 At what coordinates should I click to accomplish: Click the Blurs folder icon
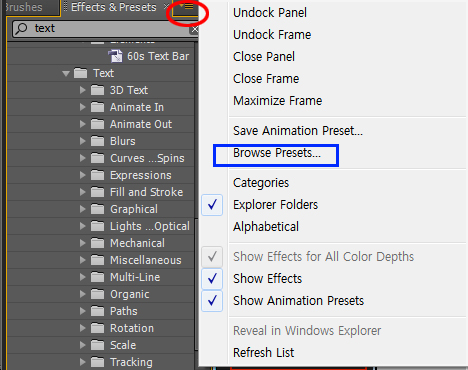97,141
